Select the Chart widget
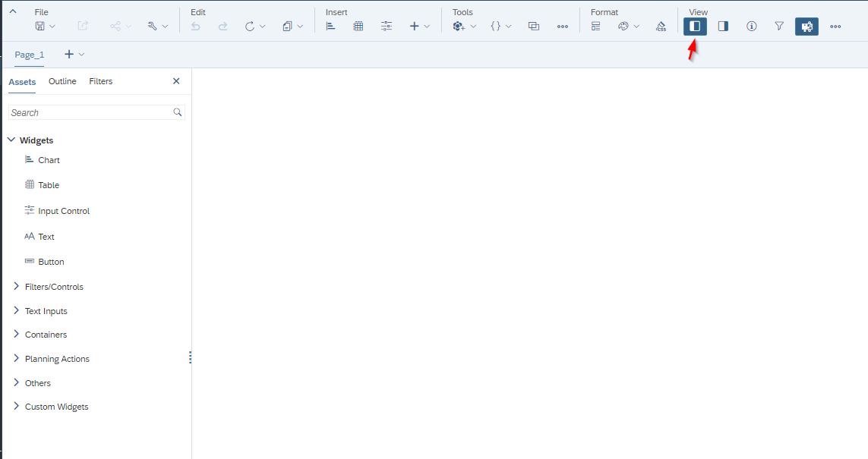 (49, 160)
